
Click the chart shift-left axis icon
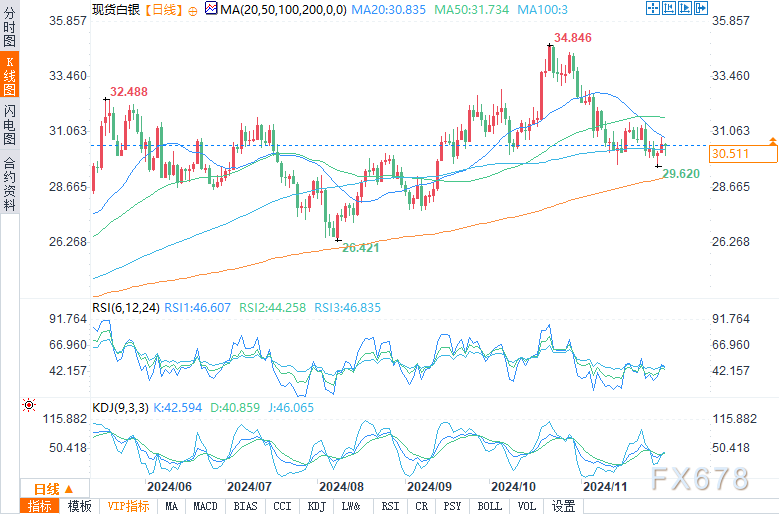point(669,8)
